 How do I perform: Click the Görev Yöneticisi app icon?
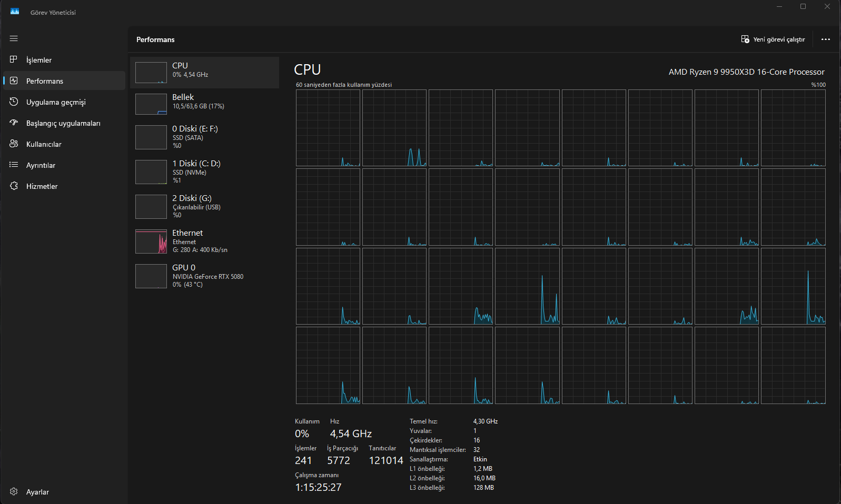(x=15, y=12)
